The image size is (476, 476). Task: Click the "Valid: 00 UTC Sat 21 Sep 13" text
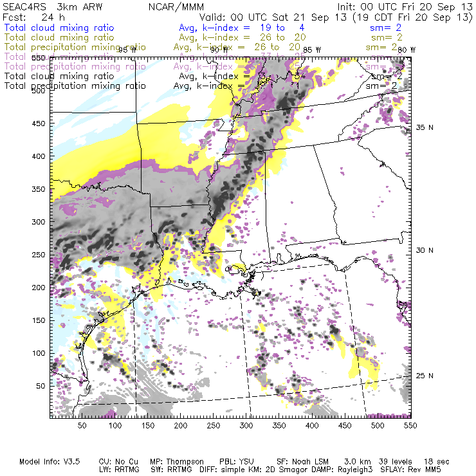[273, 17]
